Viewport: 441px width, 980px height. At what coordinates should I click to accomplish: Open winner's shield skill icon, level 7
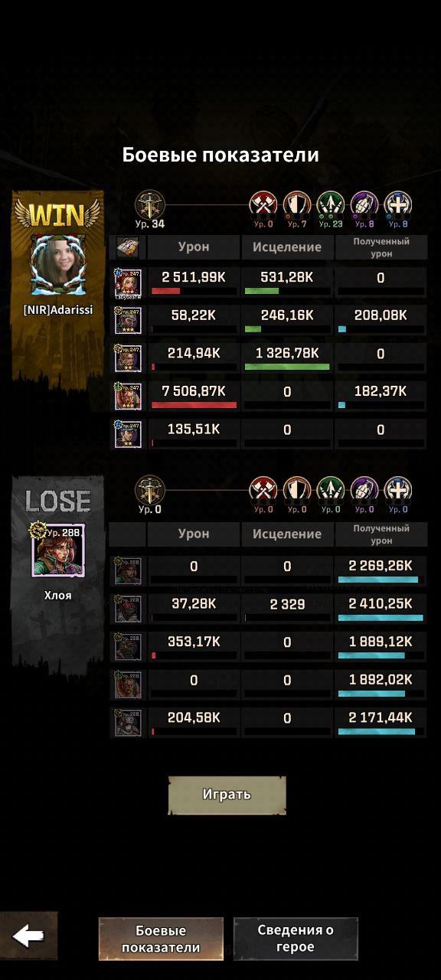pos(297,205)
